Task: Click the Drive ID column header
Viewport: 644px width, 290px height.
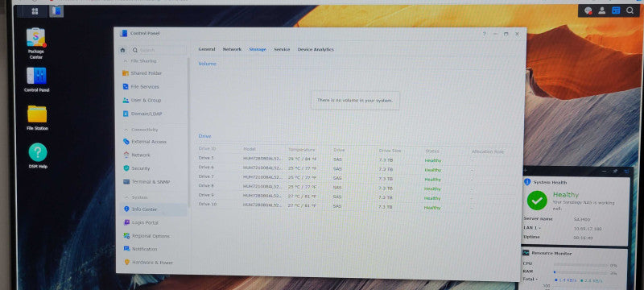Action: pos(208,149)
